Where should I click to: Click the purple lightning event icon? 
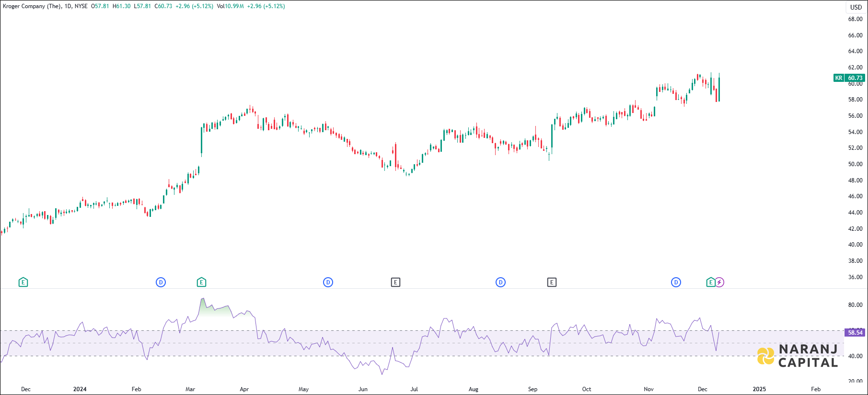click(x=719, y=282)
